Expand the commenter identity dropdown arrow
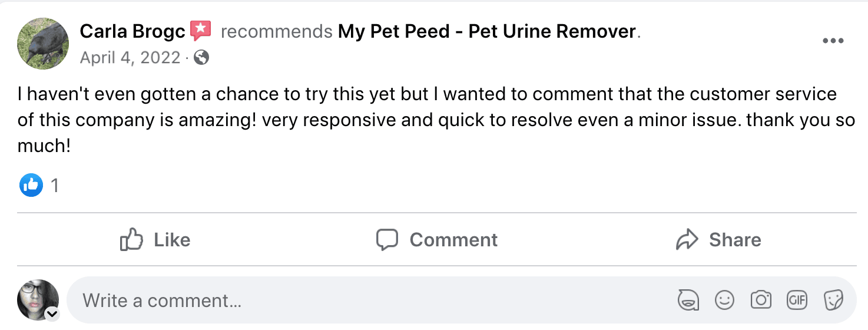Screen dimensions: 868x330 click(52, 314)
